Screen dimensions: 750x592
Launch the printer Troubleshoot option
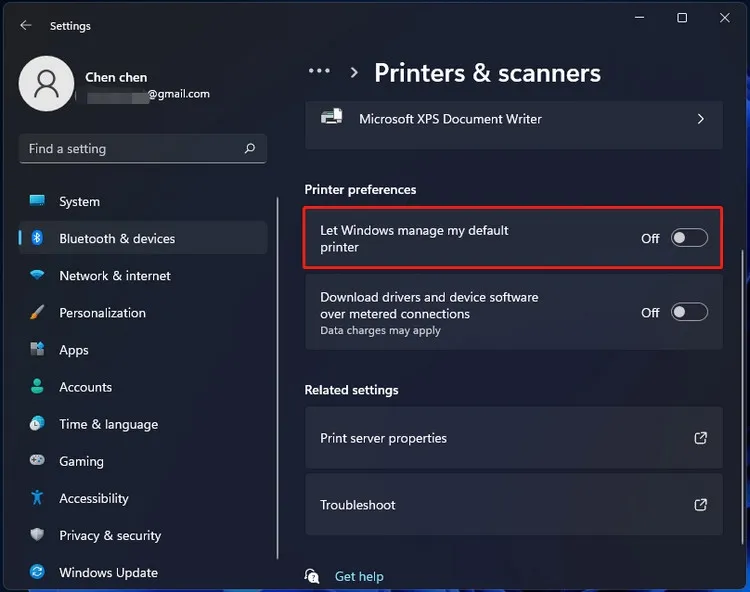coord(514,505)
